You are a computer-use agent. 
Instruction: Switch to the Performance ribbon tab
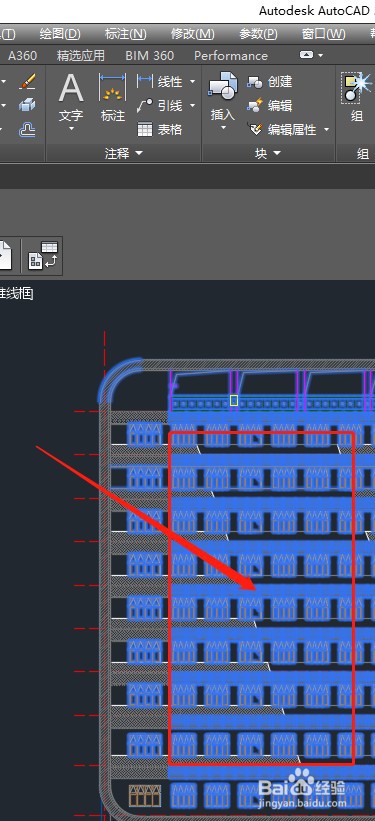click(x=231, y=56)
